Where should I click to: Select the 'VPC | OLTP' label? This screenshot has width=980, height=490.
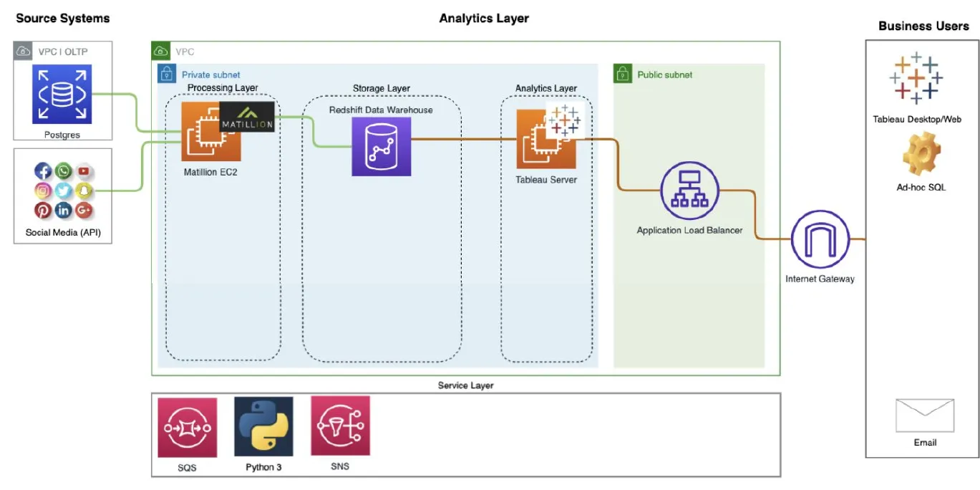tap(63, 52)
